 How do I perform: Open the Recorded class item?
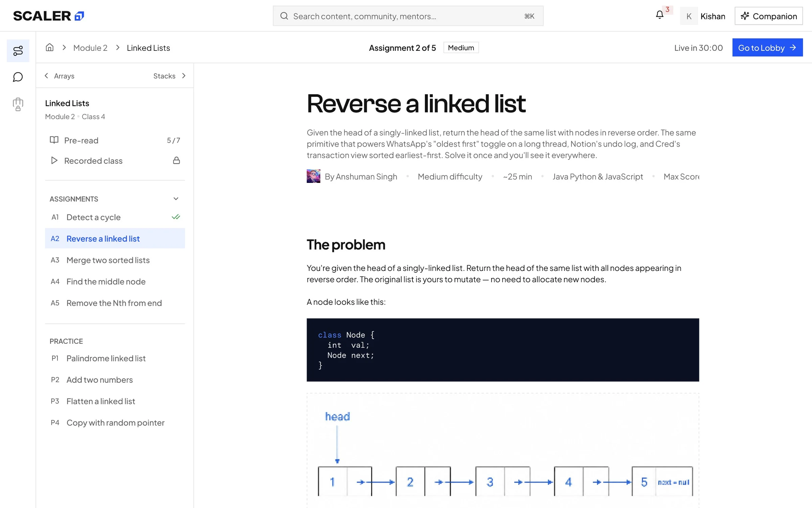click(x=115, y=161)
